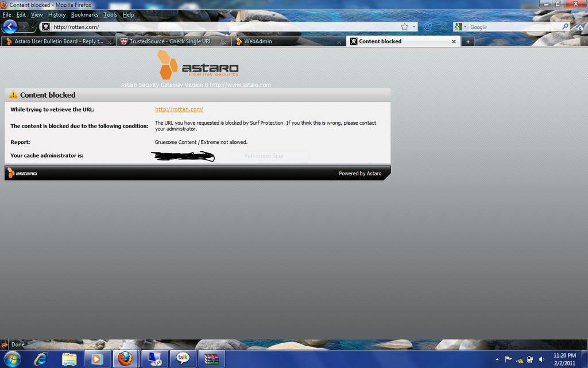This screenshot has height=368, width=588.
Task: Go to home page with Home icon
Action: 580,27
